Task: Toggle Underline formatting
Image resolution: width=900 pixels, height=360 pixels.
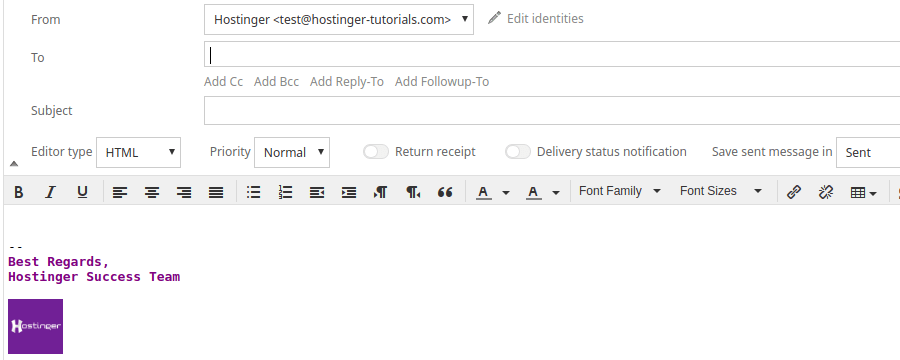Action: 82,192
